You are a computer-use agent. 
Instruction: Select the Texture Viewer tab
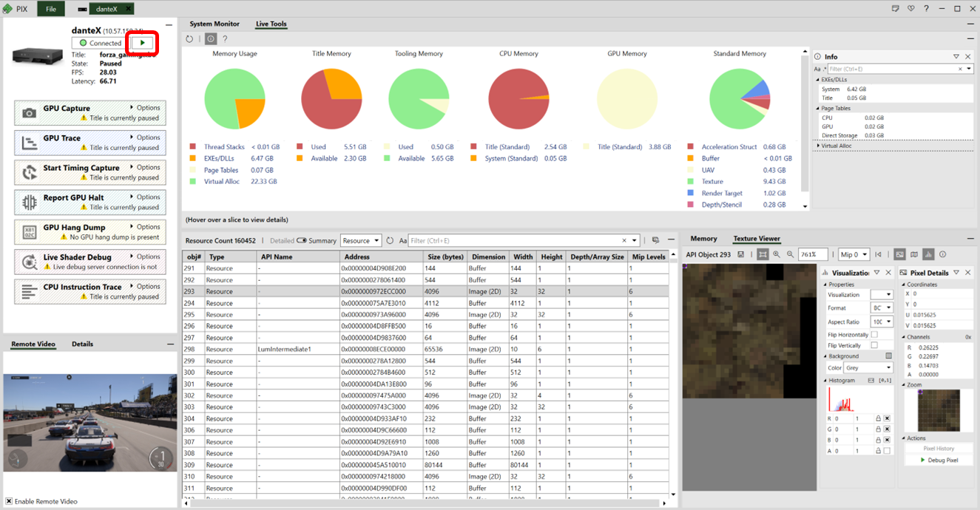(x=757, y=239)
